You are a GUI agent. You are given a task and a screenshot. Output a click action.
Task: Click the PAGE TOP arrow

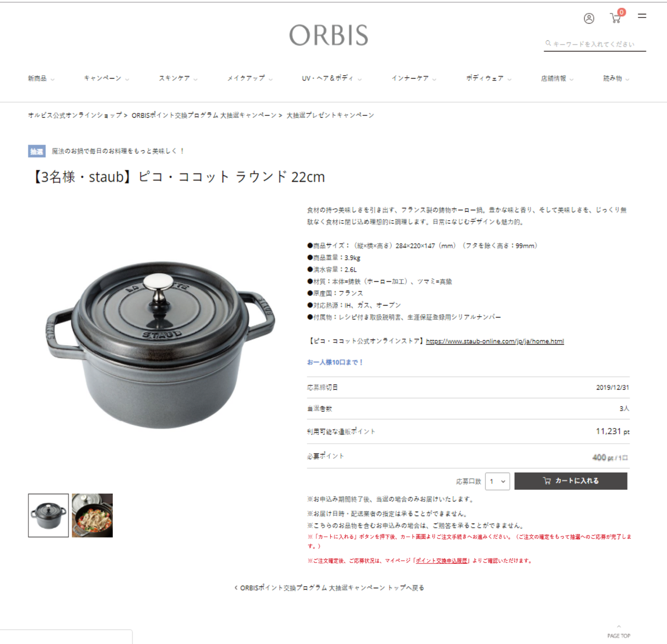tap(619, 631)
